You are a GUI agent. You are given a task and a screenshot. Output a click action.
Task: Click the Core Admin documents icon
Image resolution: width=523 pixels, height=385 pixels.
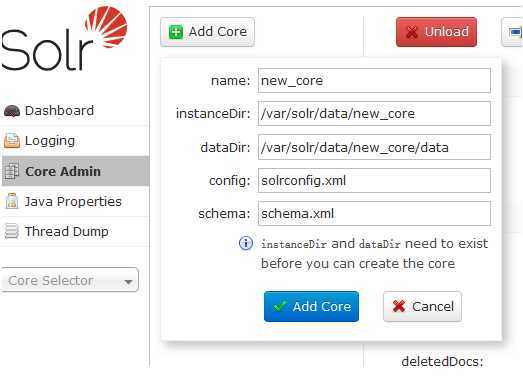pyautogui.click(x=12, y=171)
